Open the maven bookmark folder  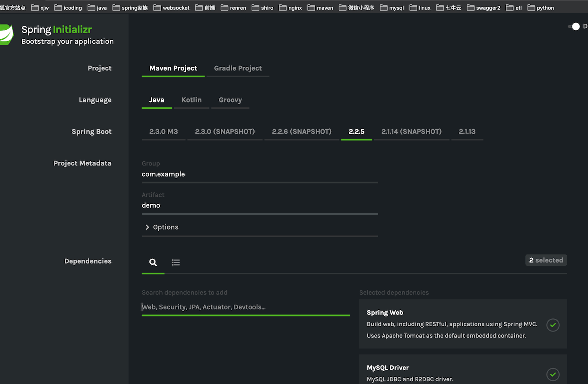click(x=320, y=8)
